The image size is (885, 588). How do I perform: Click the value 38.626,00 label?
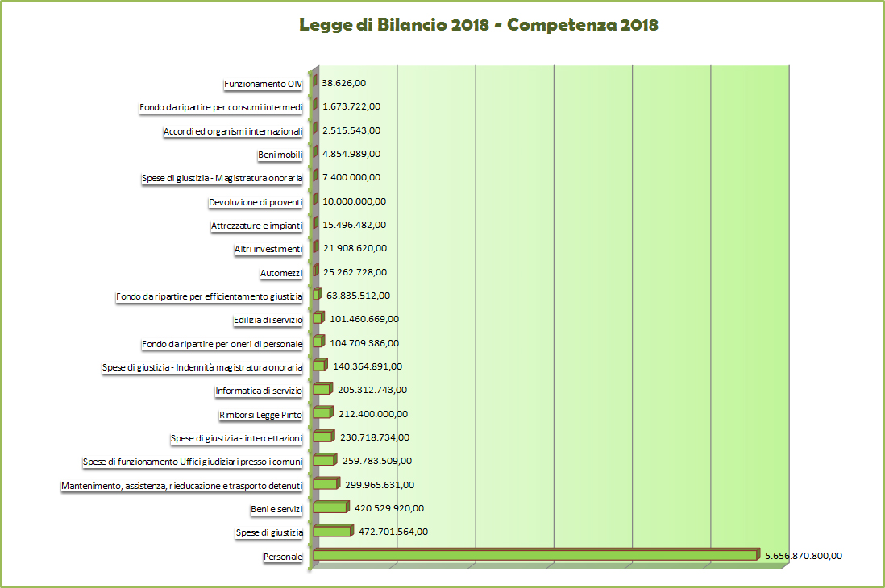coord(342,82)
